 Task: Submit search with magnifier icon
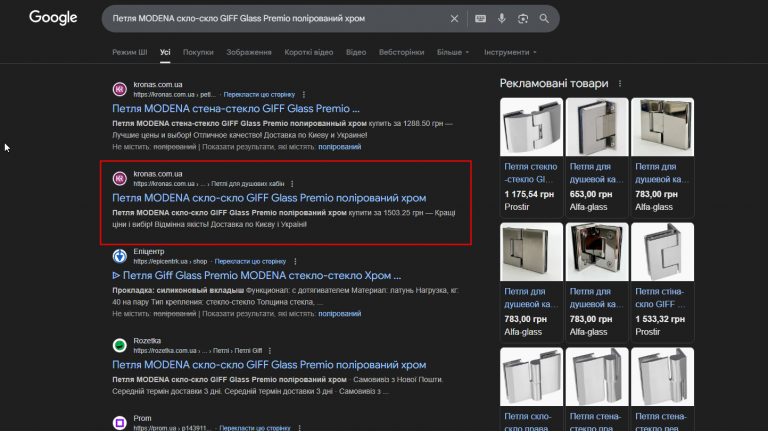(x=544, y=19)
